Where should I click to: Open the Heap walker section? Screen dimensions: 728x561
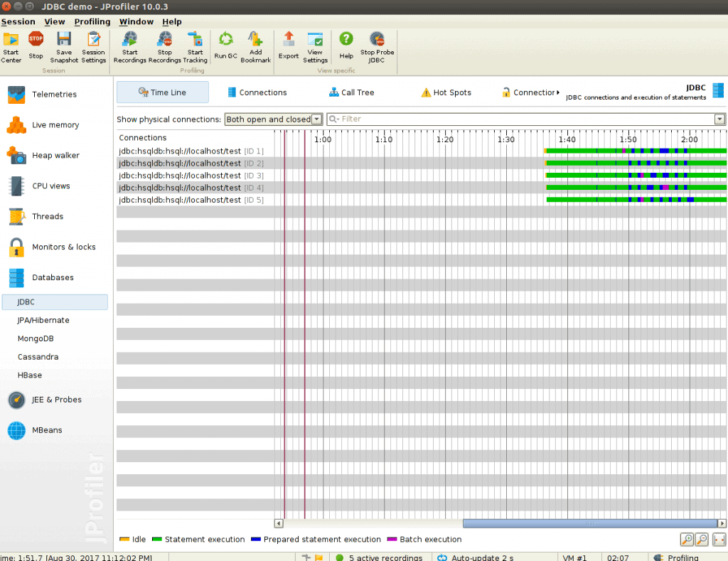[x=55, y=155]
